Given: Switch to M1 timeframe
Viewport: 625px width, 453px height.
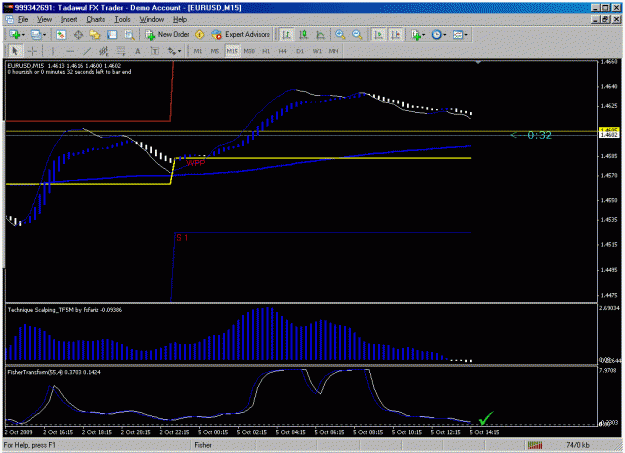Looking at the screenshot, I should point(198,51).
